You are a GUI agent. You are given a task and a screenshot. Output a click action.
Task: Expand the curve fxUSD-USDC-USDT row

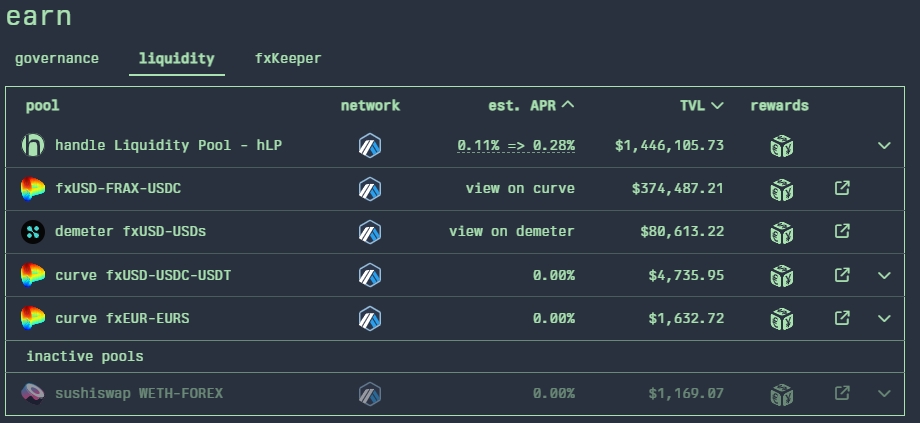pyautogui.click(x=884, y=275)
